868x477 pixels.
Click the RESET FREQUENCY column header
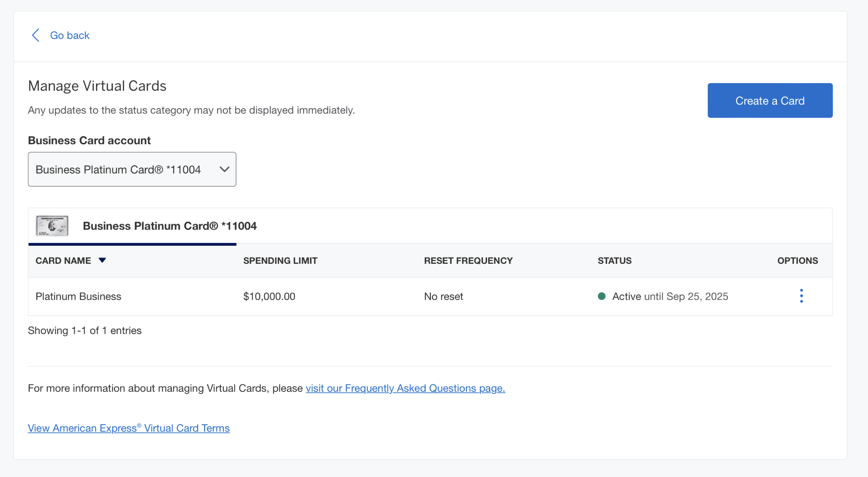pos(468,261)
